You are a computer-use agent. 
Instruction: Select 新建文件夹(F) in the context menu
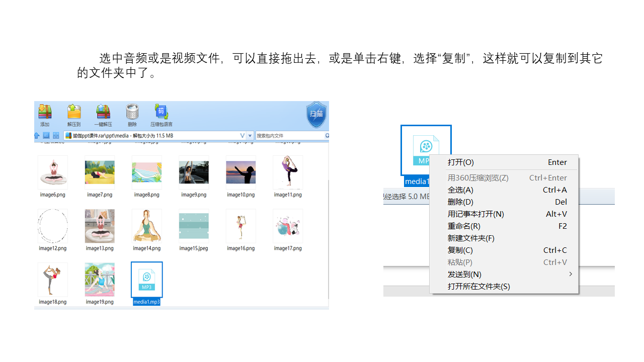[x=471, y=238]
